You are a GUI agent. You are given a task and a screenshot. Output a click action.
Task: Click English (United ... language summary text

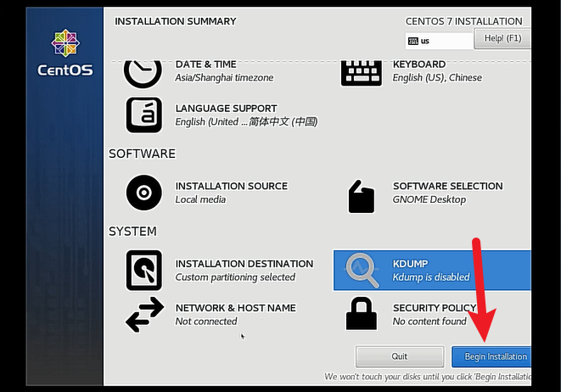[246, 122]
